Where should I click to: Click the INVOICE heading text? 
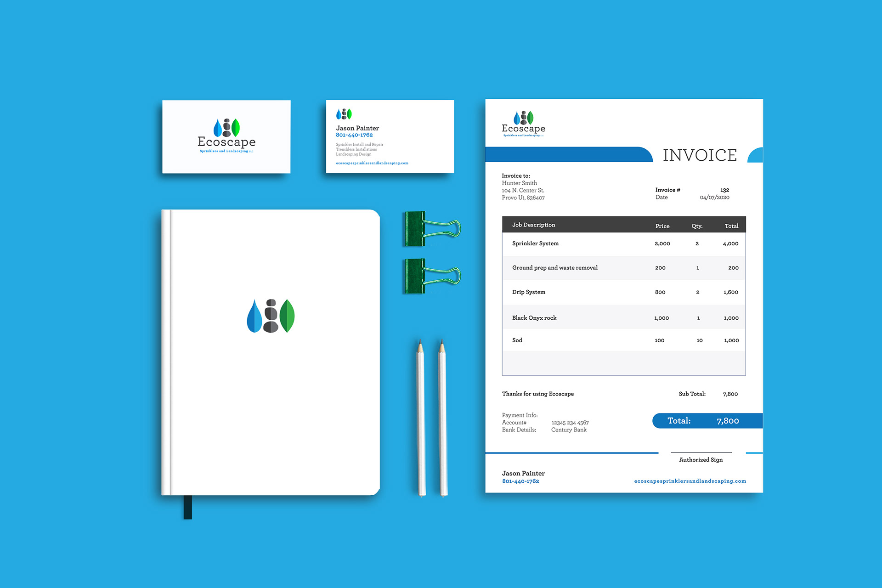click(700, 155)
